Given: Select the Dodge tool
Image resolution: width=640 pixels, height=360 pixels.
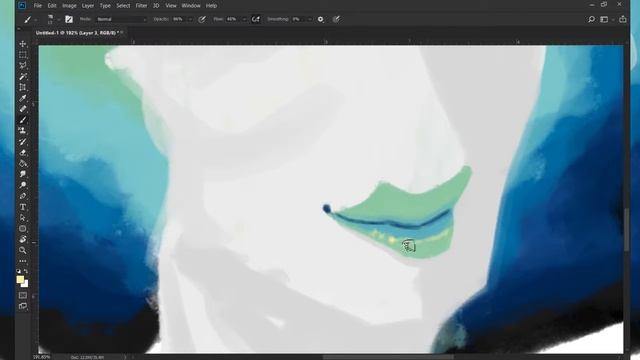Looking at the screenshot, I should point(23,185).
